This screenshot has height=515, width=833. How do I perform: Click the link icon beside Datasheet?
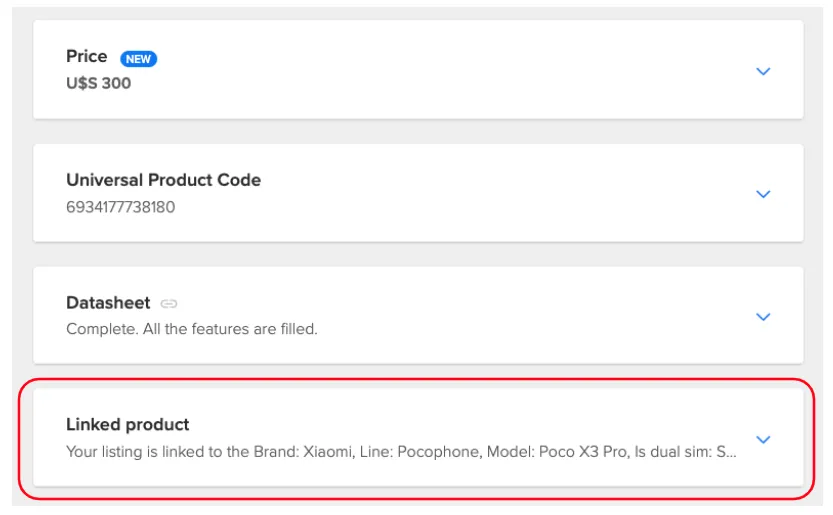169,303
